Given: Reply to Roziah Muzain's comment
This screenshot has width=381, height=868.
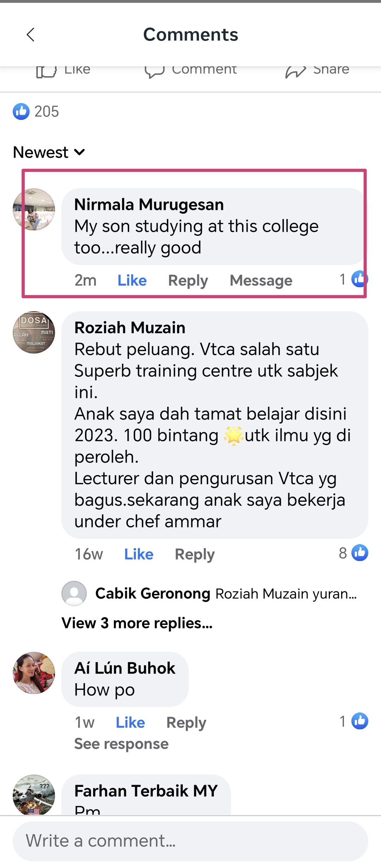Looking at the screenshot, I should click(195, 554).
